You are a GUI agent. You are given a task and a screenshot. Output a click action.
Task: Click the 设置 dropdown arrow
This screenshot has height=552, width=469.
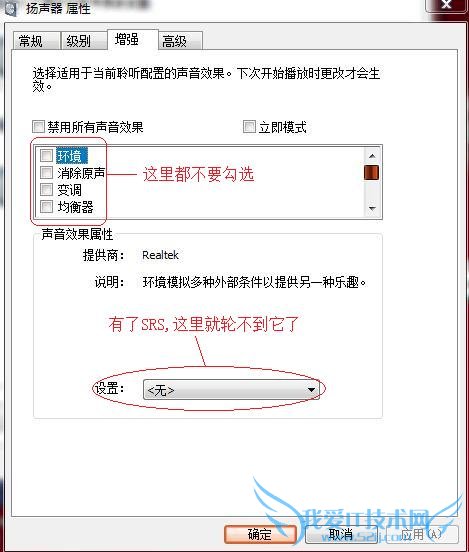click(x=311, y=390)
